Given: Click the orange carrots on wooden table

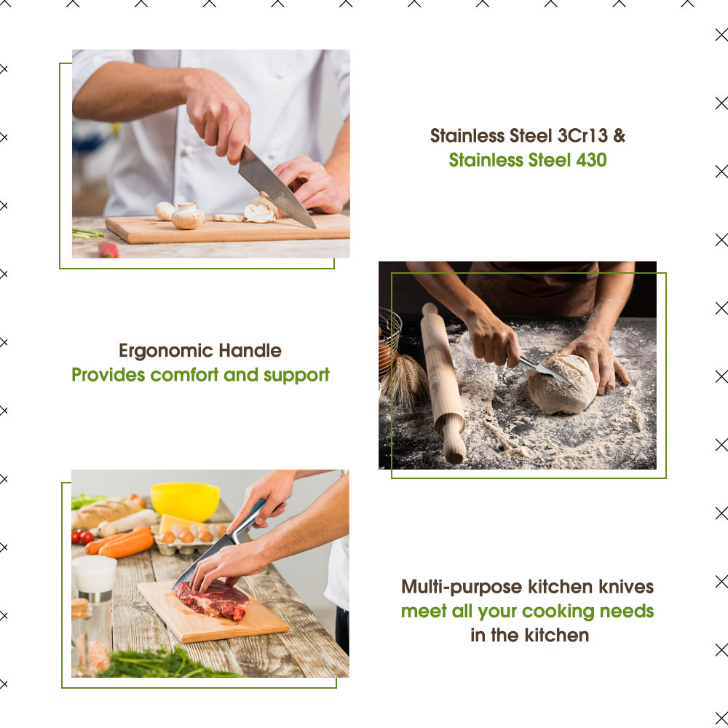Looking at the screenshot, I should [x=120, y=542].
